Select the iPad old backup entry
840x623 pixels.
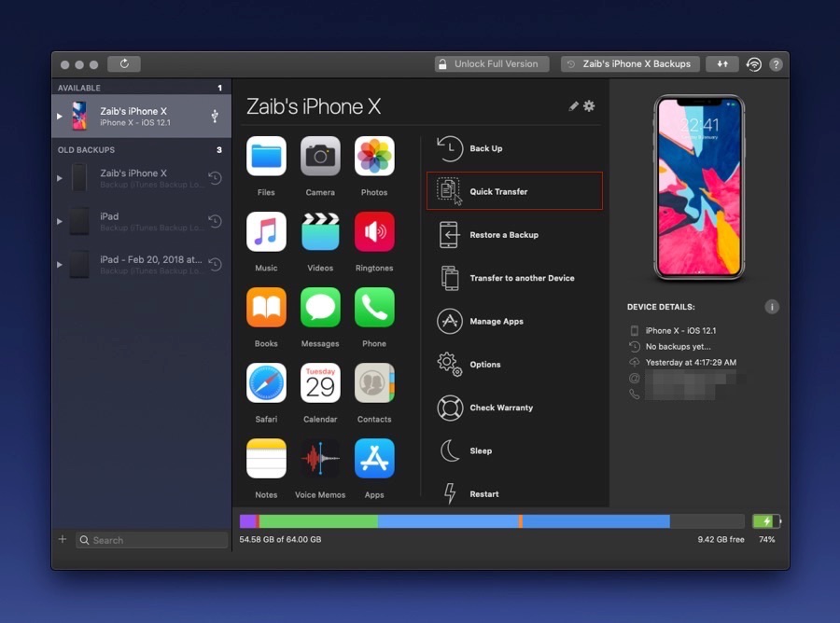coord(142,221)
